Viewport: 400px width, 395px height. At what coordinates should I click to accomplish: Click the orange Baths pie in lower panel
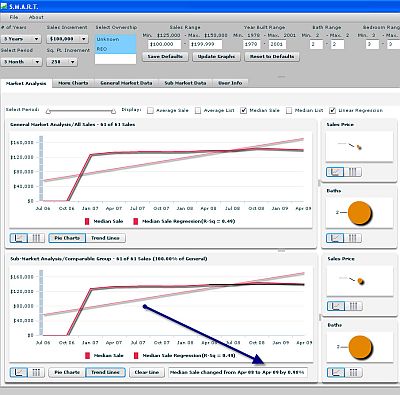tap(360, 347)
